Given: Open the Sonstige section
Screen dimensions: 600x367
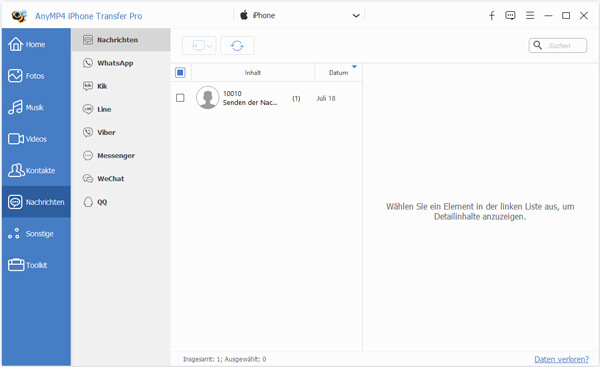Looking at the screenshot, I should coord(36,233).
